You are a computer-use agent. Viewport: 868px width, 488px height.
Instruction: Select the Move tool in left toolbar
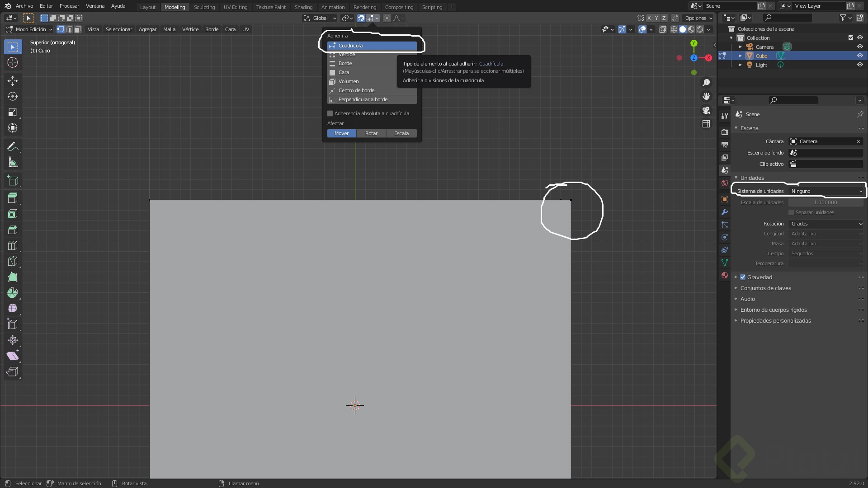coord(13,81)
